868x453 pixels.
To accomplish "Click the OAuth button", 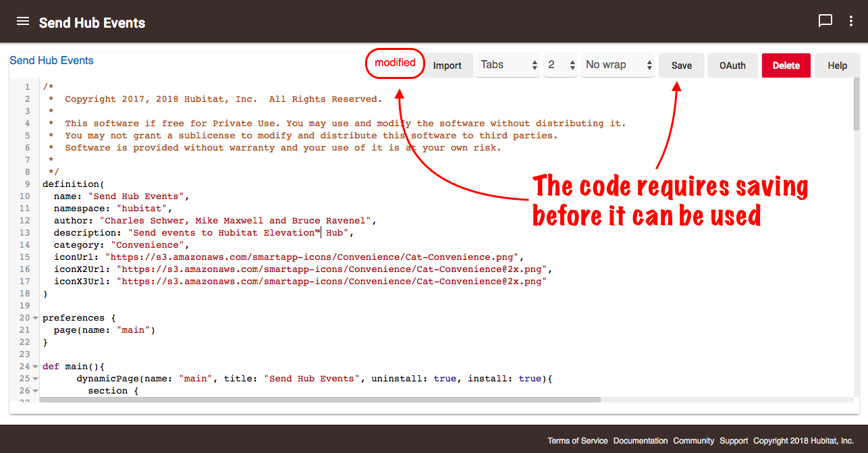I will [x=732, y=65].
